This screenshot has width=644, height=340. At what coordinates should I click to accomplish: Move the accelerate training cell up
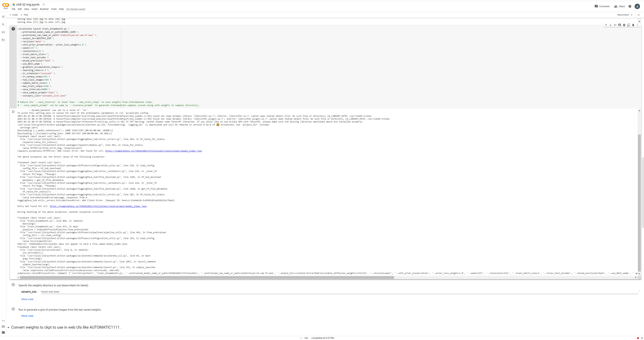pos(606,25)
